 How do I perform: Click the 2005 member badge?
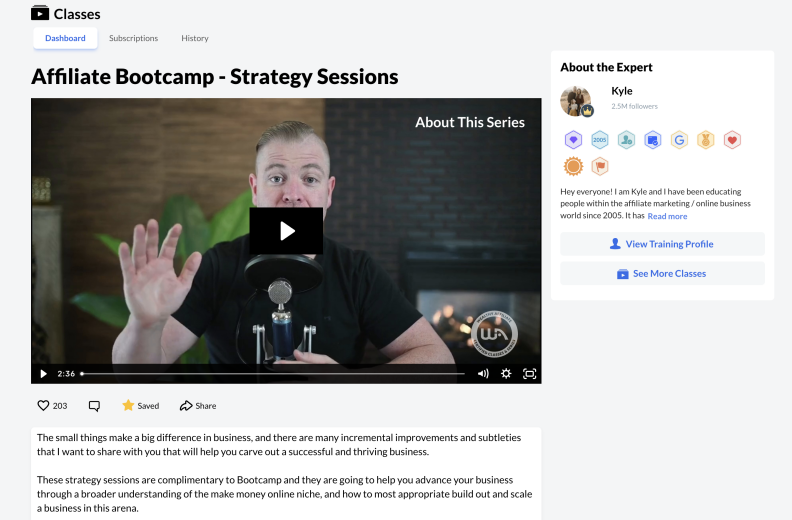(600, 140)
